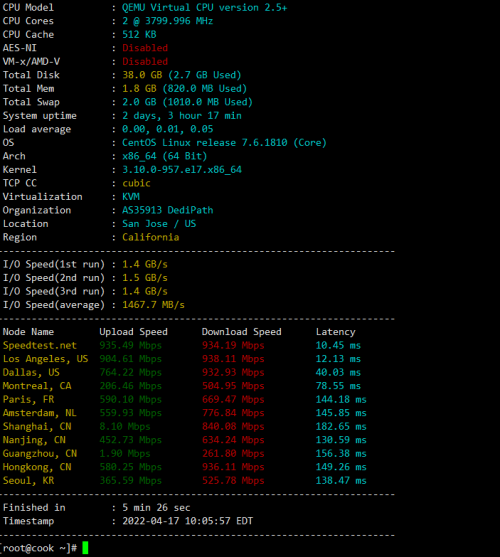Click the CentOS Linux release 7.6.1810 text
Screen dimensions: 500x557
(x=205, y=142)
